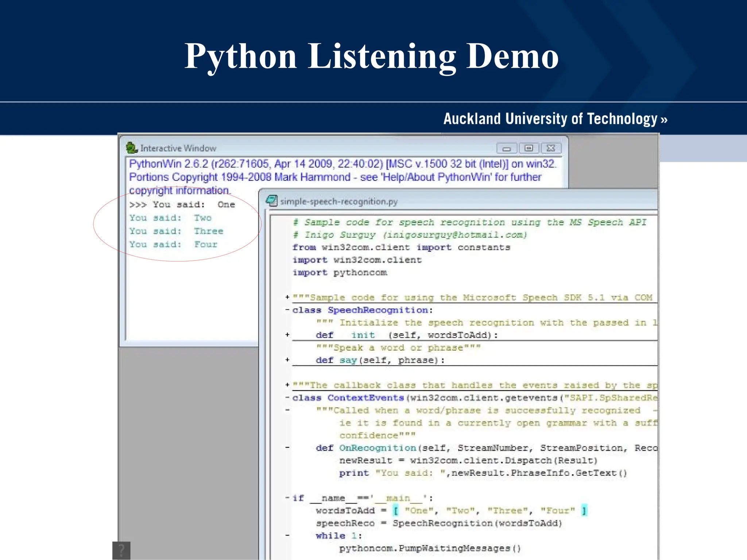
Task: Collapse the class ContextEvents block
Action: click(287, 398)
